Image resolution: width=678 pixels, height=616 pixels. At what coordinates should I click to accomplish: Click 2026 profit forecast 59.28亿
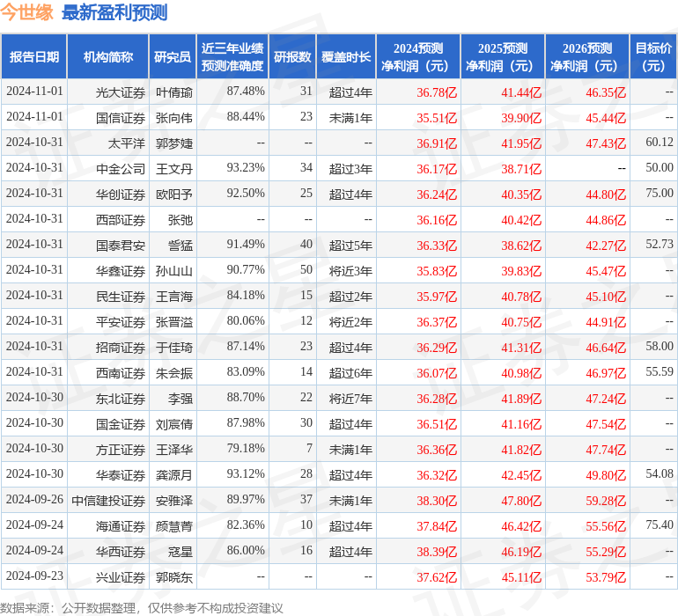click(606, 501)
